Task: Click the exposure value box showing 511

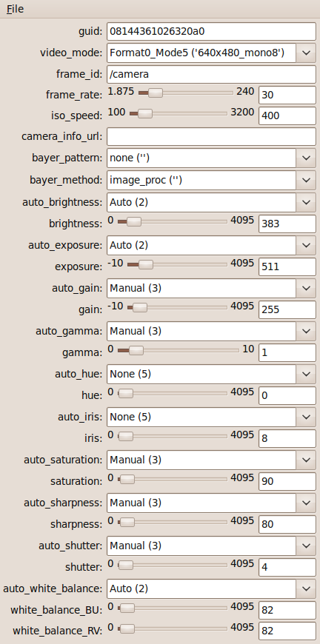Action: pyautogui.click(x=287, y=266)
